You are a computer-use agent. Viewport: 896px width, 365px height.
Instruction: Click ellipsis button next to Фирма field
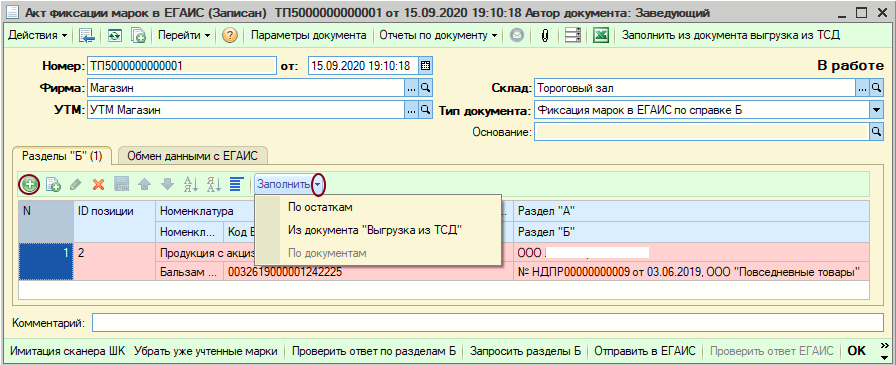pyautogui.click(x=411, y=88)
